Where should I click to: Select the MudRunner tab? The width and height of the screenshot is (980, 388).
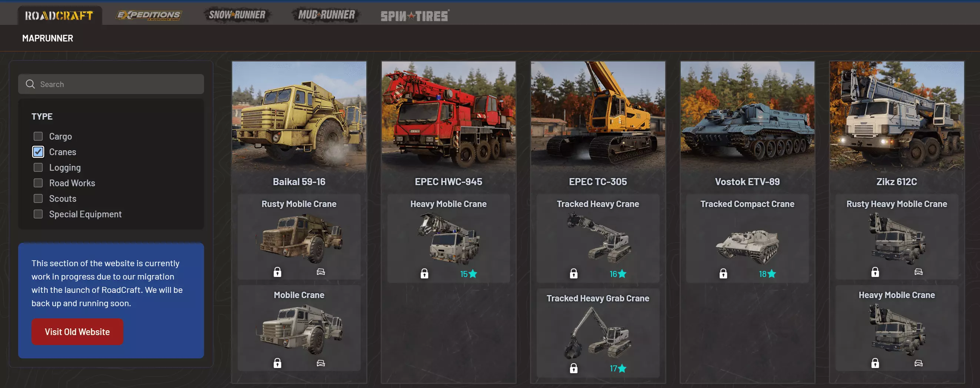(326, 15)
